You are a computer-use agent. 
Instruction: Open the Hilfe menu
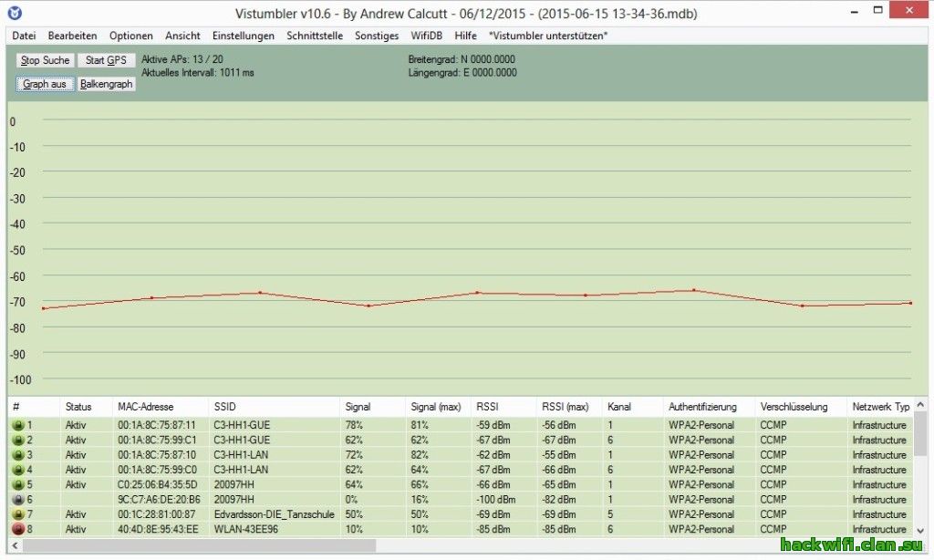465,36
